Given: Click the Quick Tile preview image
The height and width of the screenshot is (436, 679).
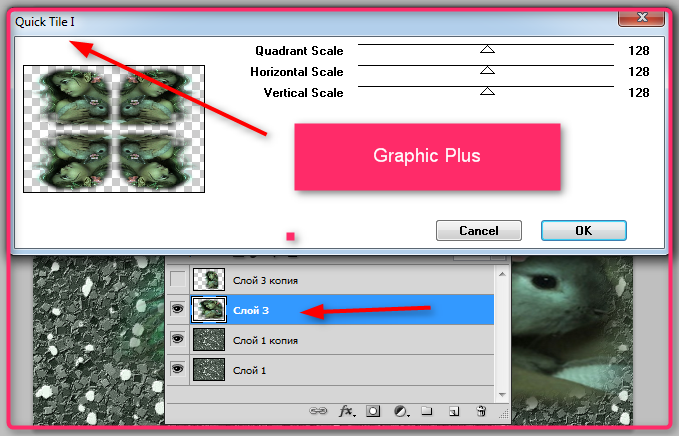Looking at the screenshot, I should (114, 129).
